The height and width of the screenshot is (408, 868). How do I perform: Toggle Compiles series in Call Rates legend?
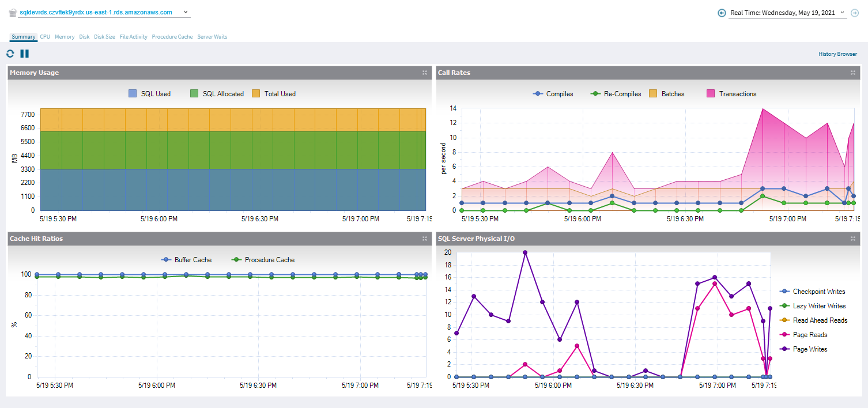553,94
